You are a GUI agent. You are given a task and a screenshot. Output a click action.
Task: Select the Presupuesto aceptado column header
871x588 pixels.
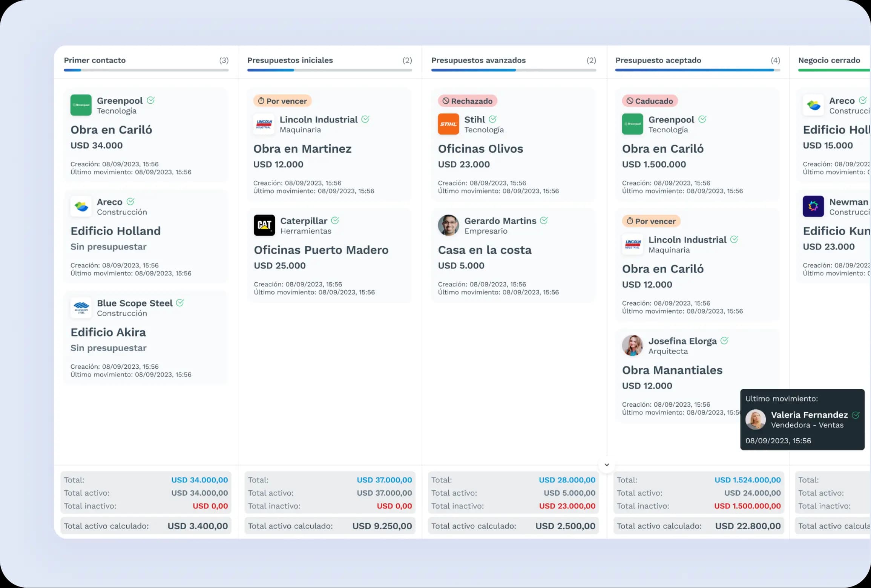pos(658,60)
